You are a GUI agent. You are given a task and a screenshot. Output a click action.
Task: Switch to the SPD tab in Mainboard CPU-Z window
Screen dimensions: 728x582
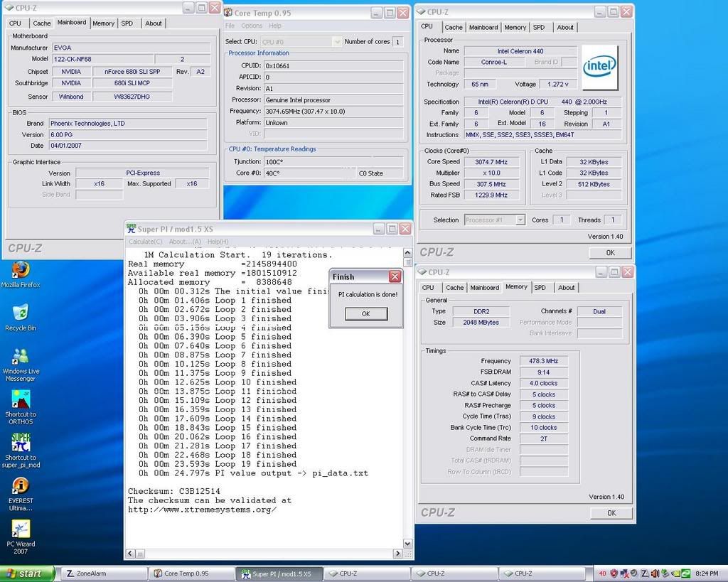[x=127, y=23]
